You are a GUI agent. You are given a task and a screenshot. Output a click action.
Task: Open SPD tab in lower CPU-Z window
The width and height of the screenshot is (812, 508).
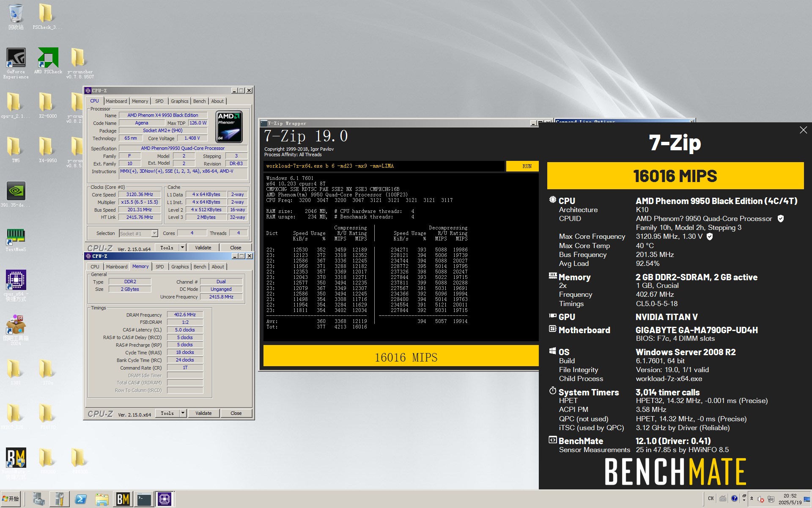click(x=159, y=267)
